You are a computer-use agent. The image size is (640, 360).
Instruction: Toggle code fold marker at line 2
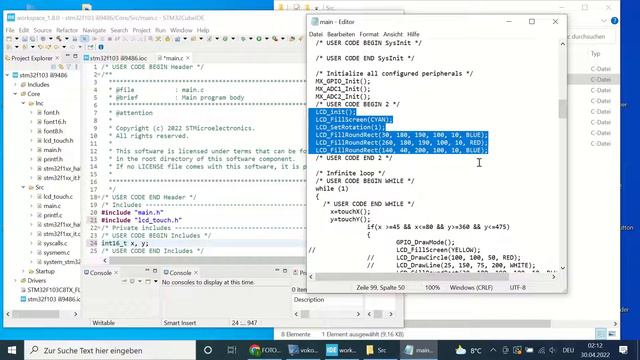[x=100, y=75]
